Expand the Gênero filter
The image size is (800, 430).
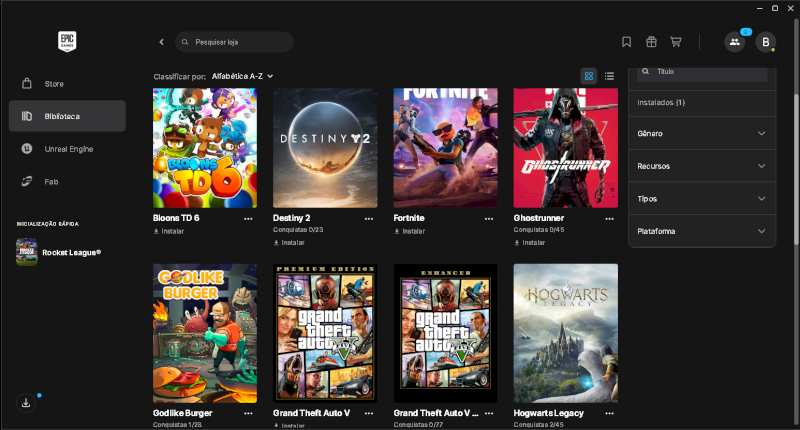click(x=702, y=133)
